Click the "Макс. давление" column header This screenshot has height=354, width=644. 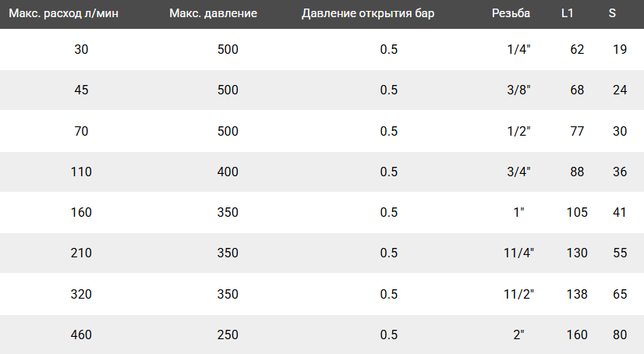click(x=213, y=14)
